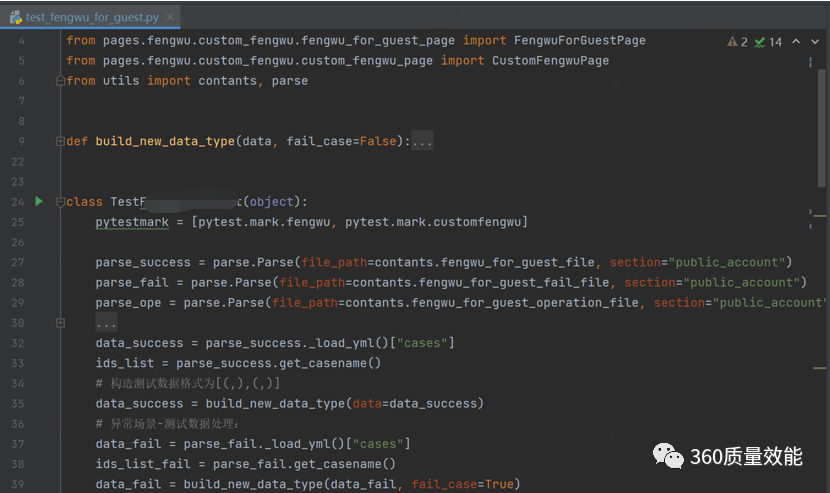The image size is (830, 493).
Task: Click CustomFengwuPage import name
Action: tap(551, 60)
